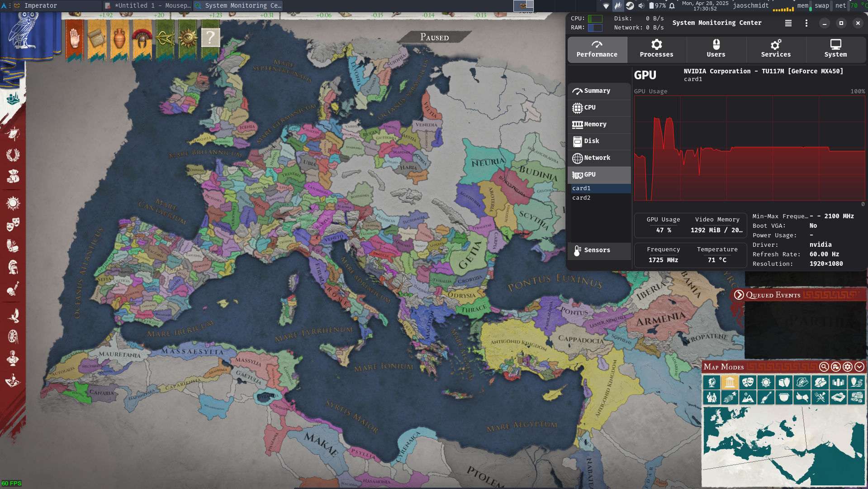Click the Paused game status banner
This screenshot has height=489, width=868.
point(435,37)
